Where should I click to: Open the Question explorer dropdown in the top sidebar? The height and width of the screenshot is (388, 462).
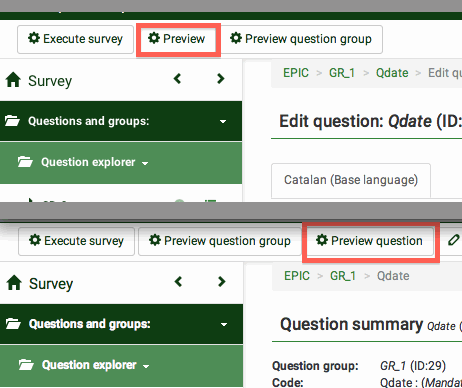pos(145,163)
